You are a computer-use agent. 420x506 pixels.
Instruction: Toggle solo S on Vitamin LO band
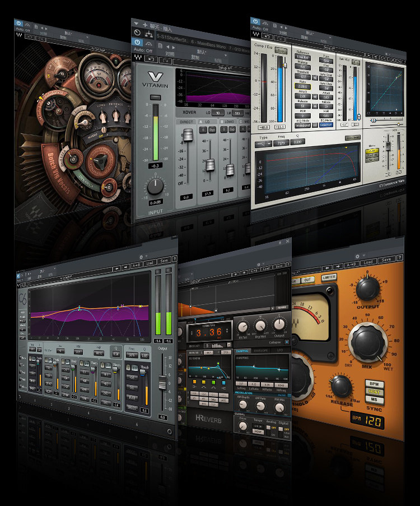[203, 129]
